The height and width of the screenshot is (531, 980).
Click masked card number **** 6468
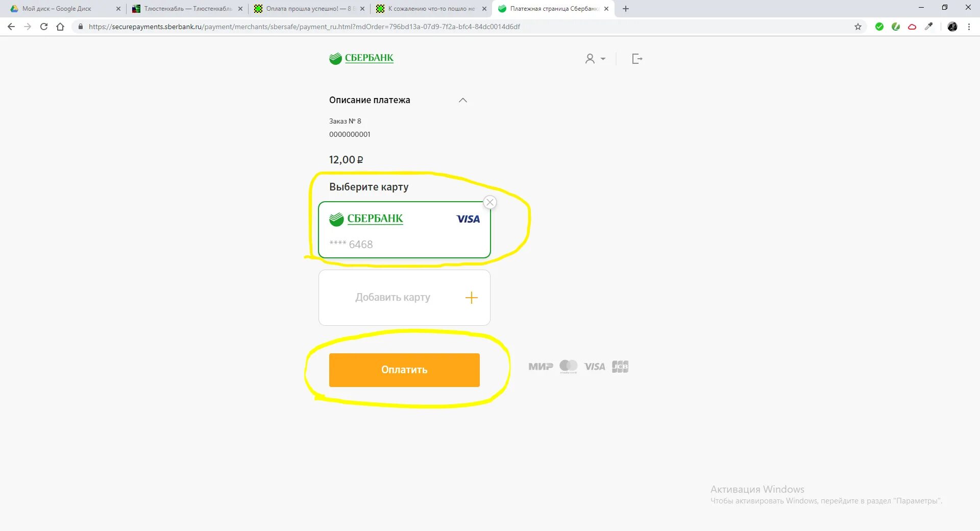point(351,244)
